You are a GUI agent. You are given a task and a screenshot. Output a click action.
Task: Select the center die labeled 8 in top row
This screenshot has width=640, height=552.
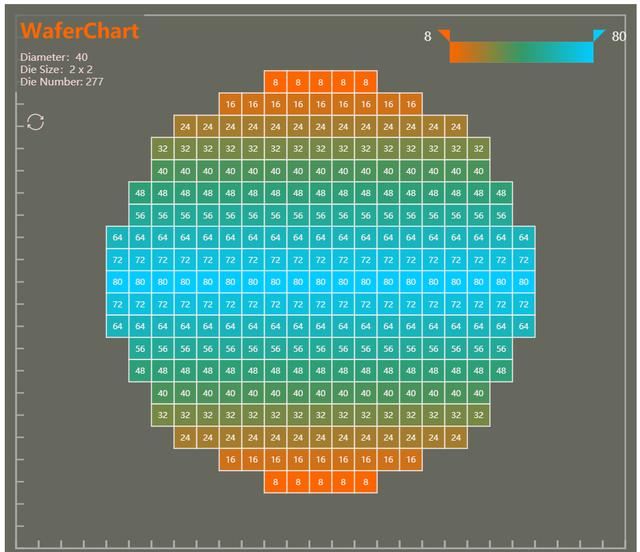320,82
